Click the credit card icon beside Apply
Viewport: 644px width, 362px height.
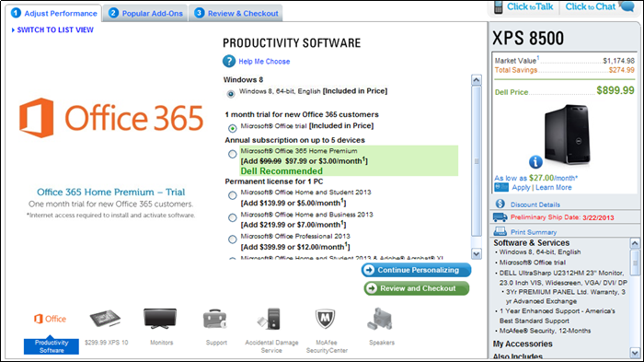pyautogui.click(x=501, y=188)
